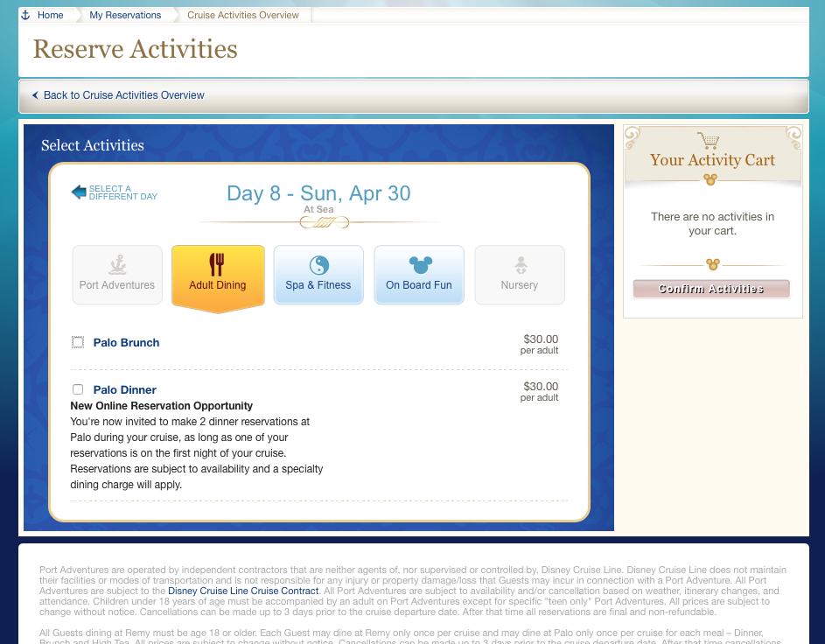This screenshot has height=644, width=825.
Task: Click the Day 8 - Sun, Apr 30 heading
Action: pos(318,193)
